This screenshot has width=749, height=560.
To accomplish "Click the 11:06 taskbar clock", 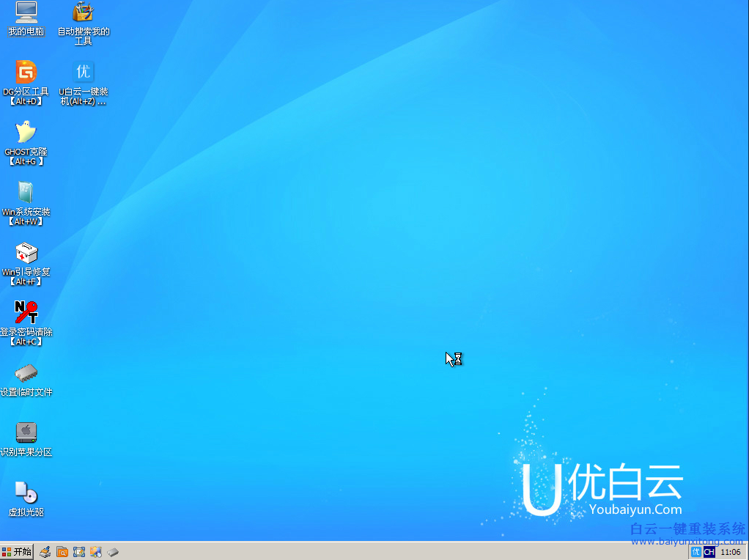I will pyautogui.click(x=731, y=551).
